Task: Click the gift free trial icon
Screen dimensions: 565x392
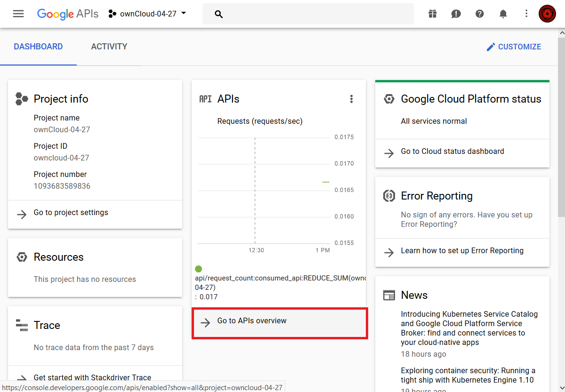Action: [x=432, y=14]
